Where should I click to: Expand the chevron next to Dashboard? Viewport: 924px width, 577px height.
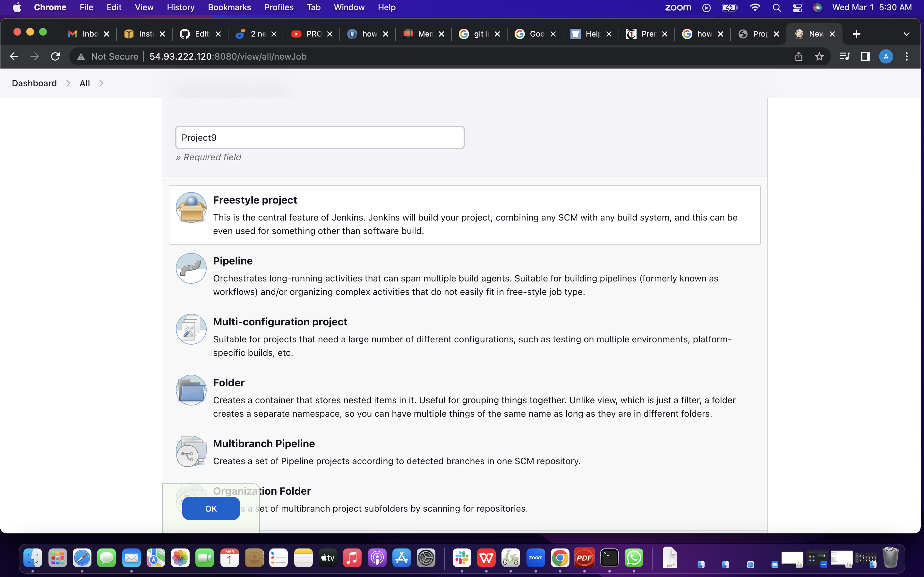click(x=68, y=83)
